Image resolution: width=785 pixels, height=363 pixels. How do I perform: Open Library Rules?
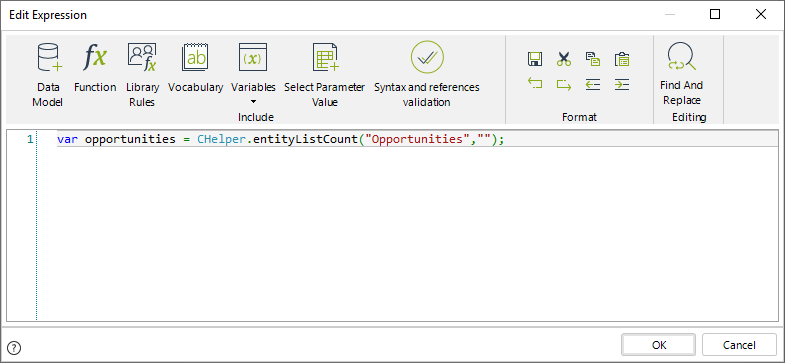pyautogui.click(x=142, y=75)
